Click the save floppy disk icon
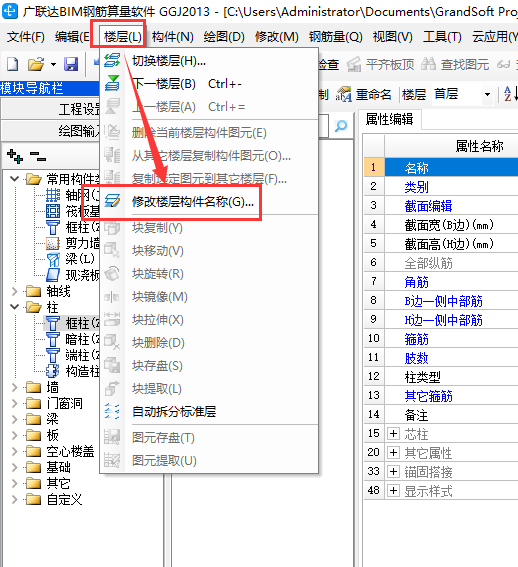 [71, 64]
